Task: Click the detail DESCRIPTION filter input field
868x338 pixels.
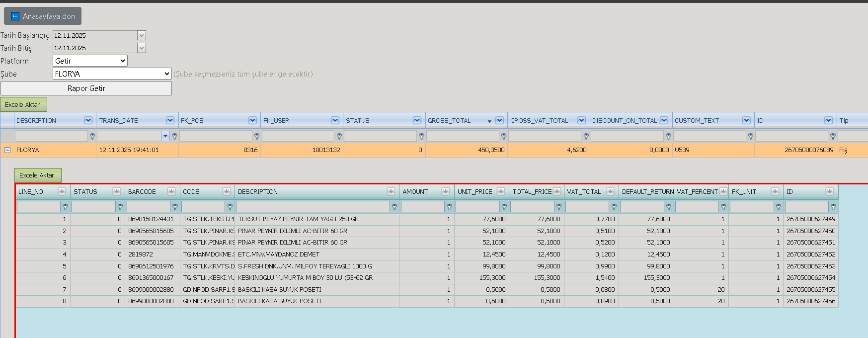Action: click(x=313, y=207)
